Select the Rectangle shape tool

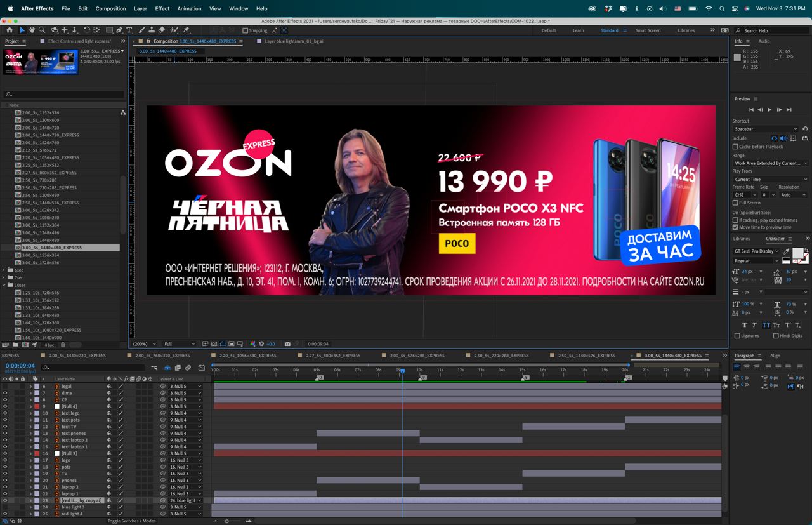[109, 30]
